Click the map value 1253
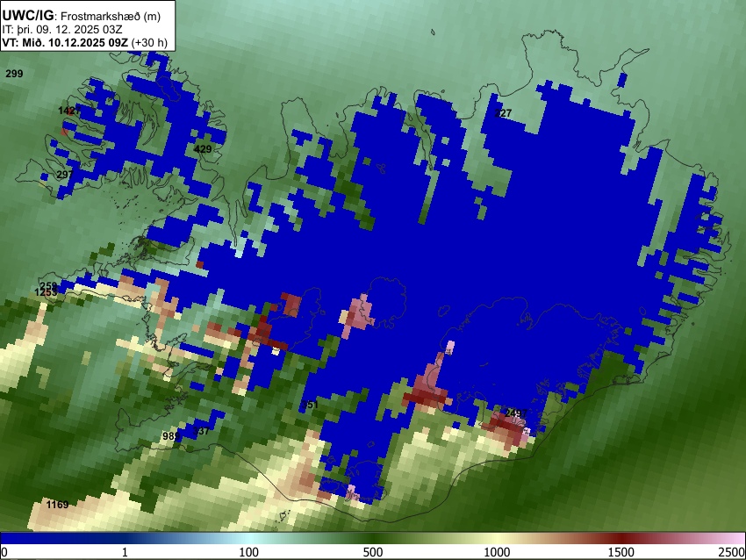 47,292
